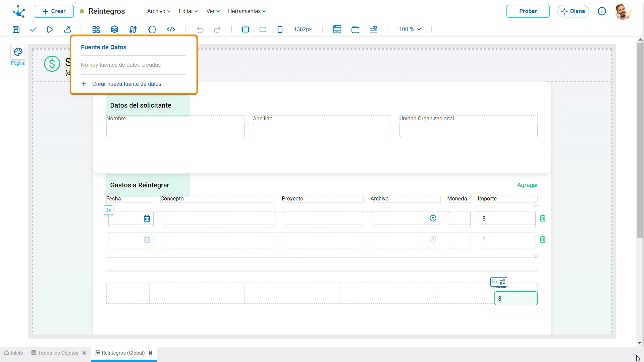Click the green dollar sign icon
This screenshot has height=362, width=644.
pos(52,64)
